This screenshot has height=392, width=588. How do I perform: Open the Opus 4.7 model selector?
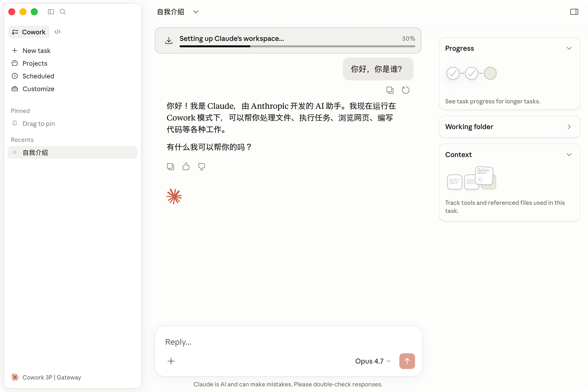coord(373,361)
